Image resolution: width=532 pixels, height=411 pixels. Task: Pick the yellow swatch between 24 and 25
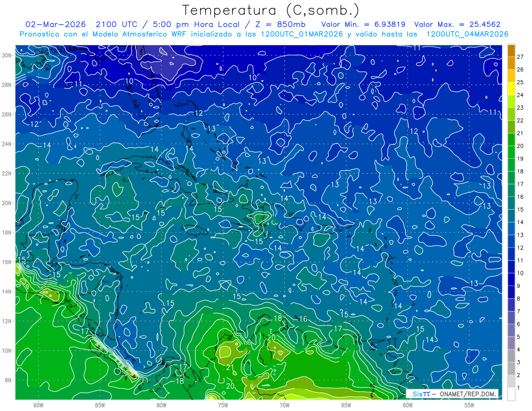pos(511,89)
